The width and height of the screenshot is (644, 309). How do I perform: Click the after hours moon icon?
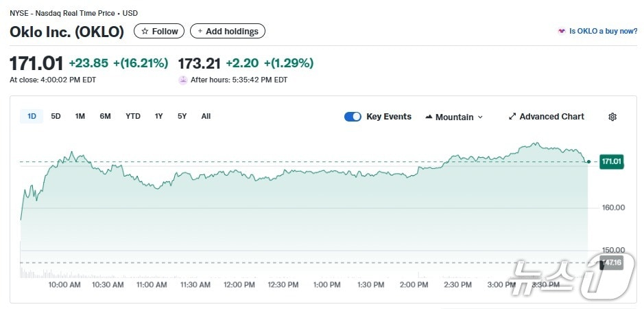point(183,80)
